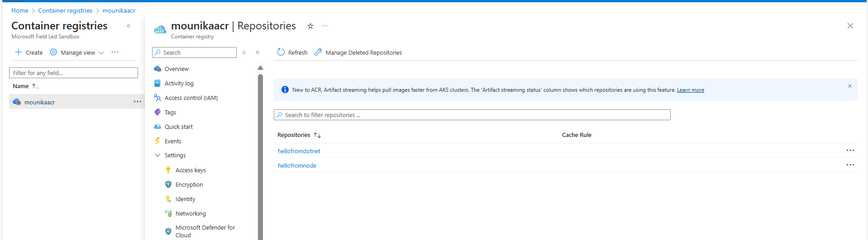
Task: Open Container registries breadcrumb link
Action: tap(65, 10)
